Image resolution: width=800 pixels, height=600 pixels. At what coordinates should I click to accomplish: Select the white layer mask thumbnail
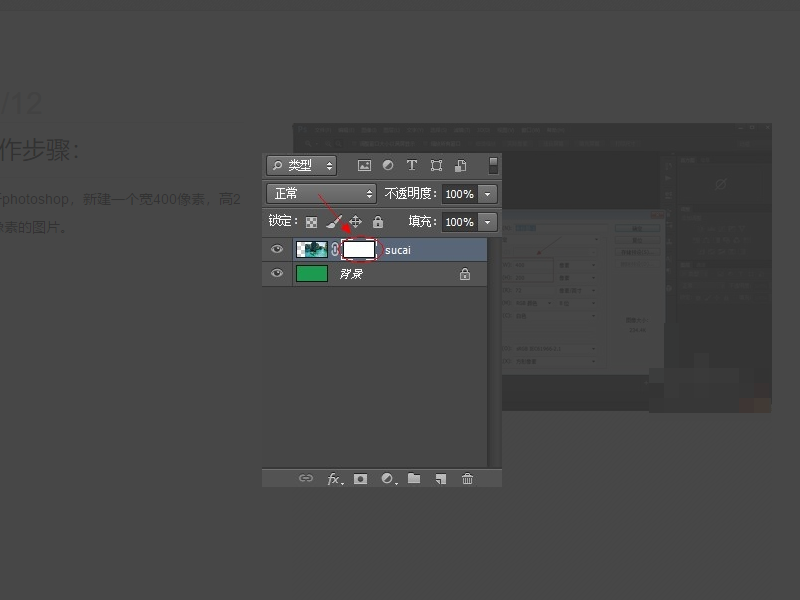click(x=359, y=249)
